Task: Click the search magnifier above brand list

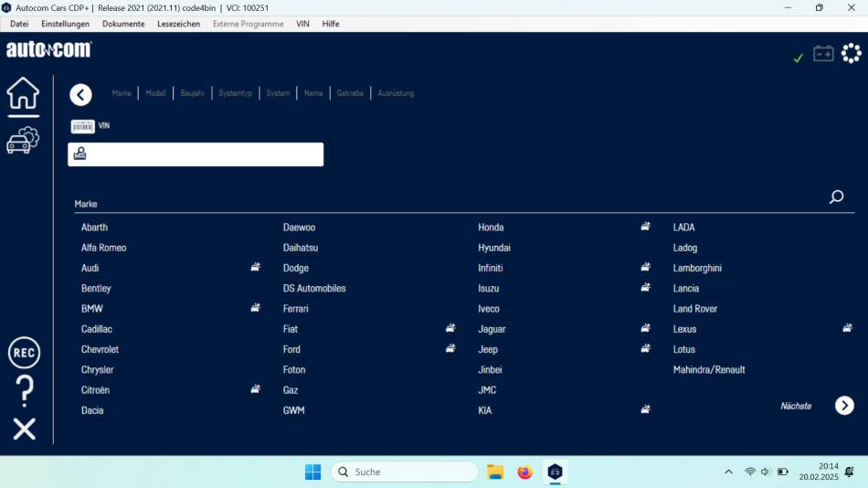Action: [x=836, y=196]
